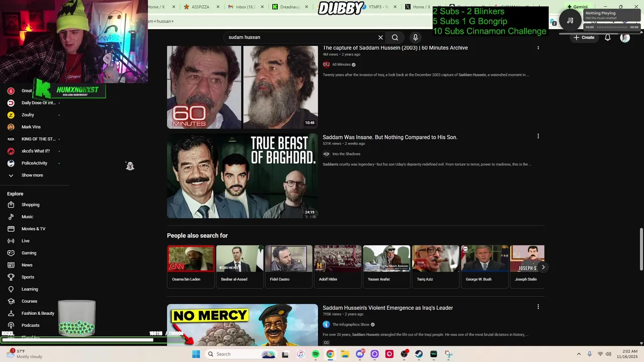644x362 pixels.
Task: Select Osama bin Laden suggestion card
Action: pos(191,266)
